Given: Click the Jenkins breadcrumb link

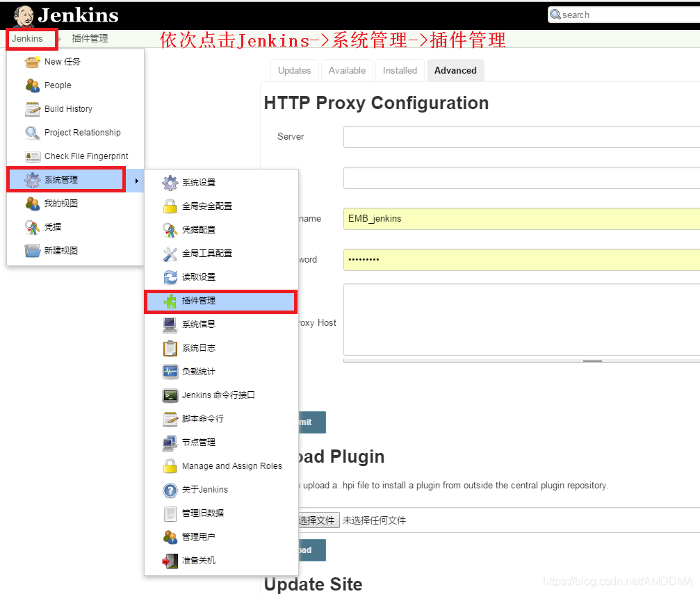Looking at the screenshot, I should (x=27, y=38).
